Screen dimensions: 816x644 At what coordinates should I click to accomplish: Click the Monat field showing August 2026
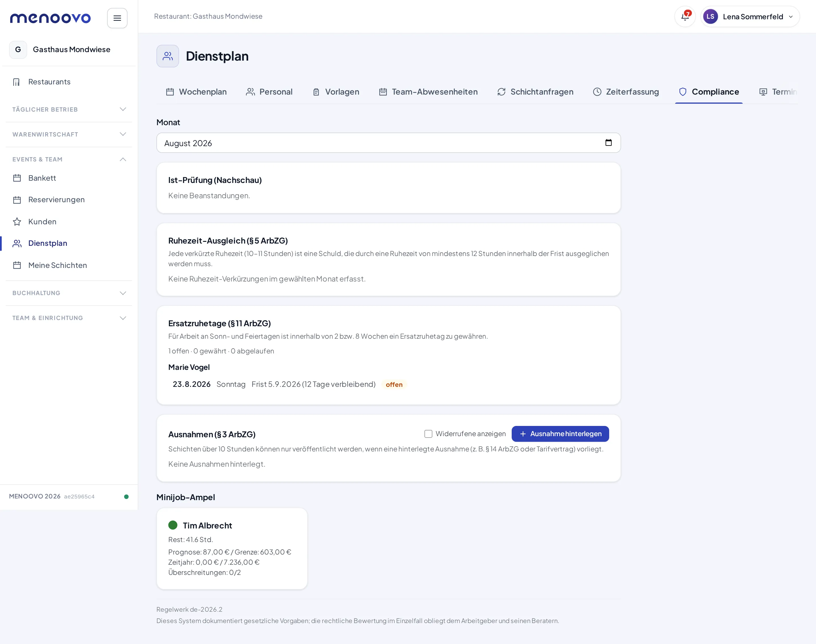(x=388, y=143)
